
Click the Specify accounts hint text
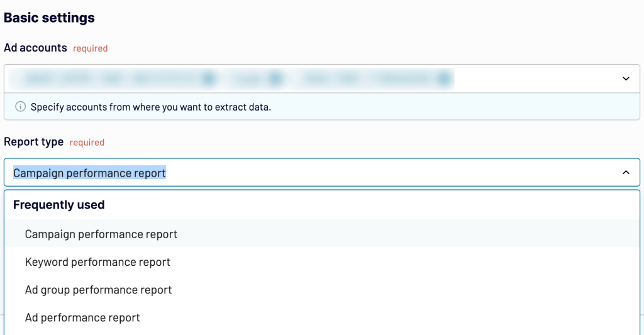pos(151,107)
